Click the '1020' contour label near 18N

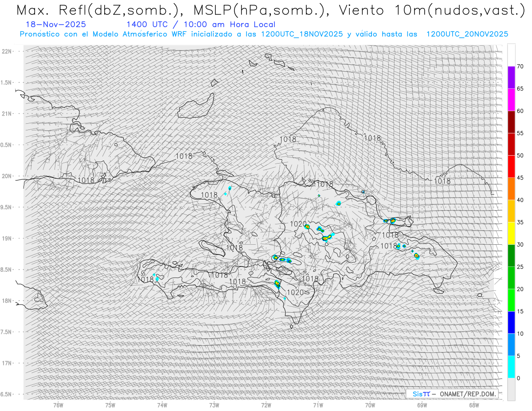[x=295, y=293]
